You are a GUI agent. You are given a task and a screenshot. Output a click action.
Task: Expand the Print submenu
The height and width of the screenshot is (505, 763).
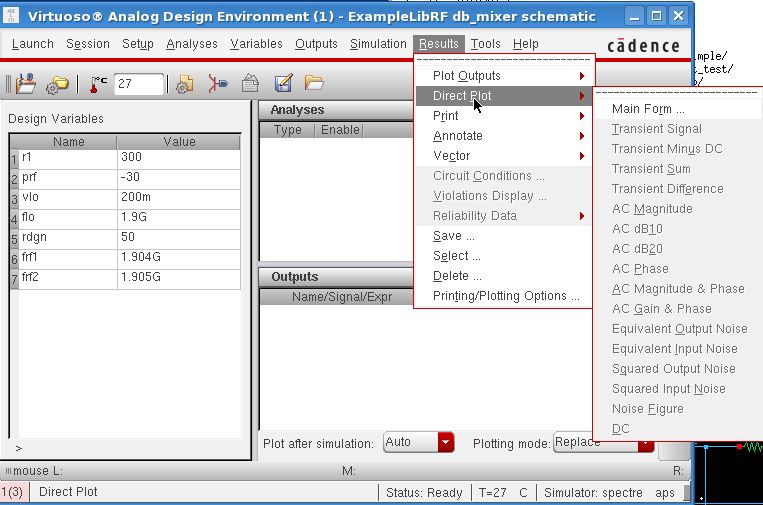tap(504, 116)
